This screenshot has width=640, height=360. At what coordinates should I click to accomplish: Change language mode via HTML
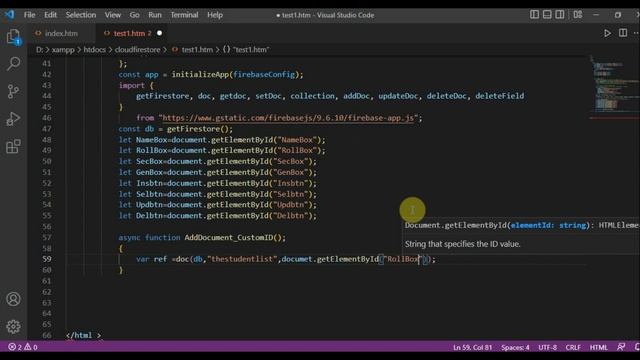(x=598, y=347)
